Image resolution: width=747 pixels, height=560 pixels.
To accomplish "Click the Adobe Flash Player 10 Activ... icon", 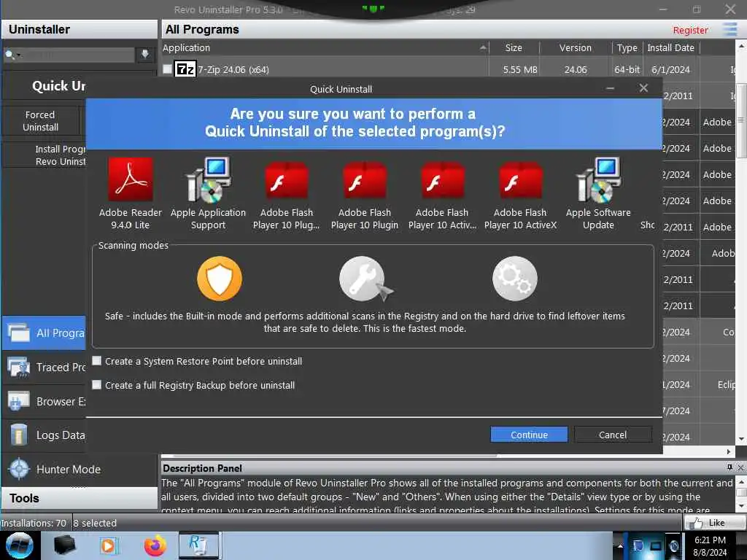I will click(x=442, y=180).
